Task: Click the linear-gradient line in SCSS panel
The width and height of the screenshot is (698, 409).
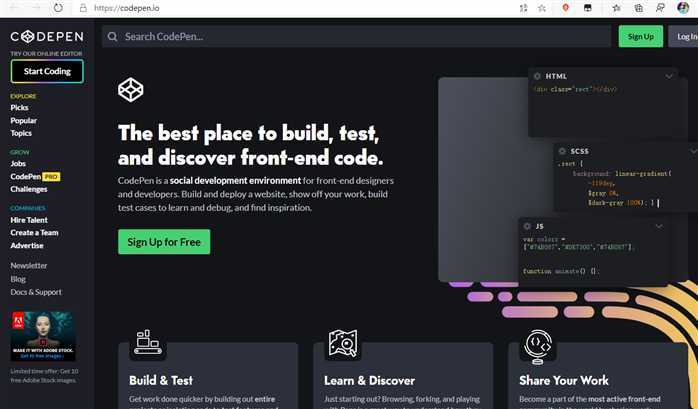Action: click(x=622, y=174)
